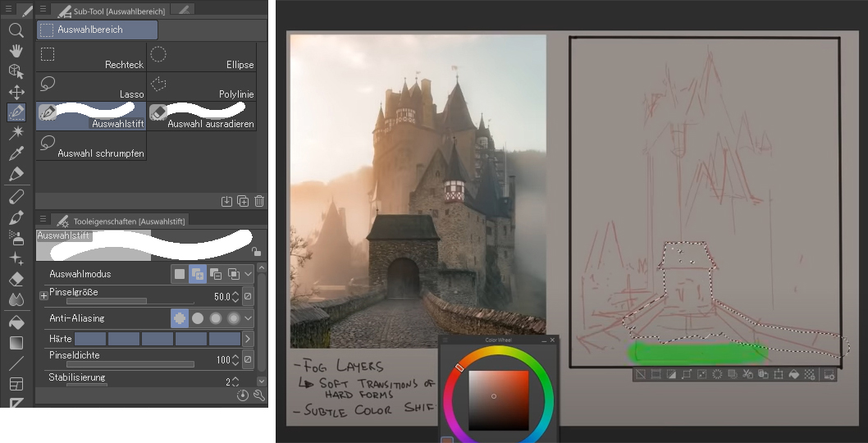Enable 'add to selection' Auswahlmodus
The image size is (868, 443).
pyautogui.click(x=197, y=274)
